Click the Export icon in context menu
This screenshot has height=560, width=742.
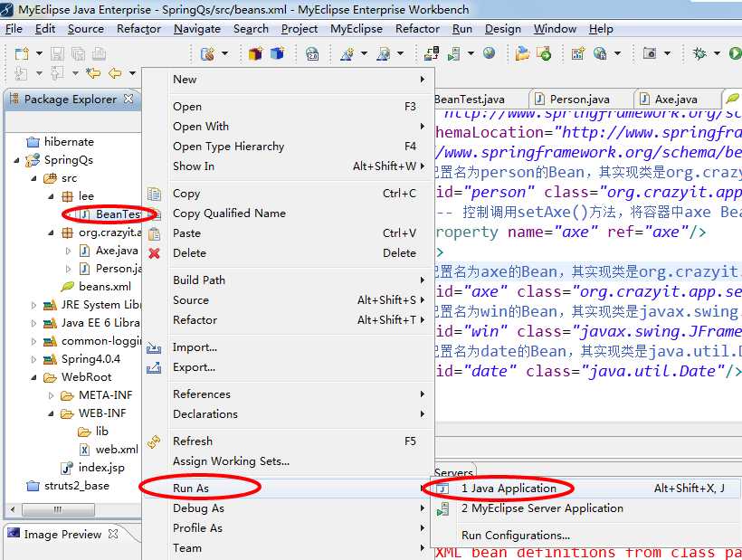click(x=154, y=367)
